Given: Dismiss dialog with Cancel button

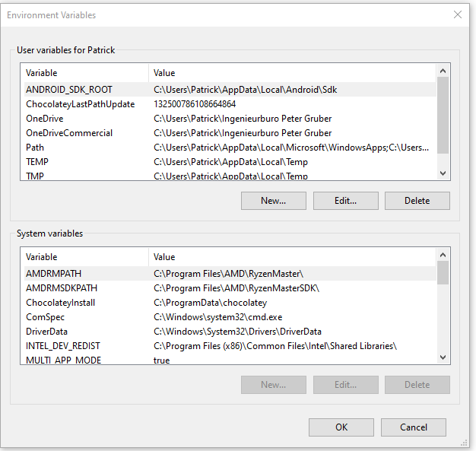Looking at the screenshot, I should pos(414,427).
